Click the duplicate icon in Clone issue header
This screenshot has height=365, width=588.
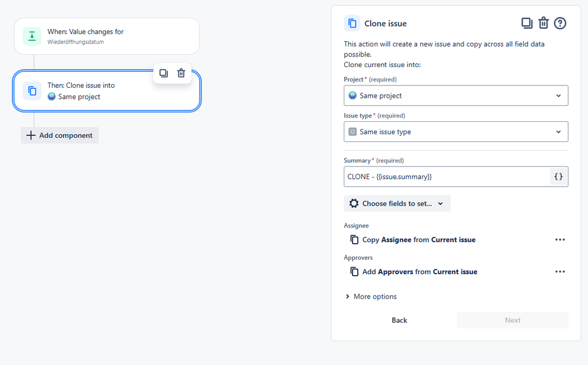pos(527,23)
